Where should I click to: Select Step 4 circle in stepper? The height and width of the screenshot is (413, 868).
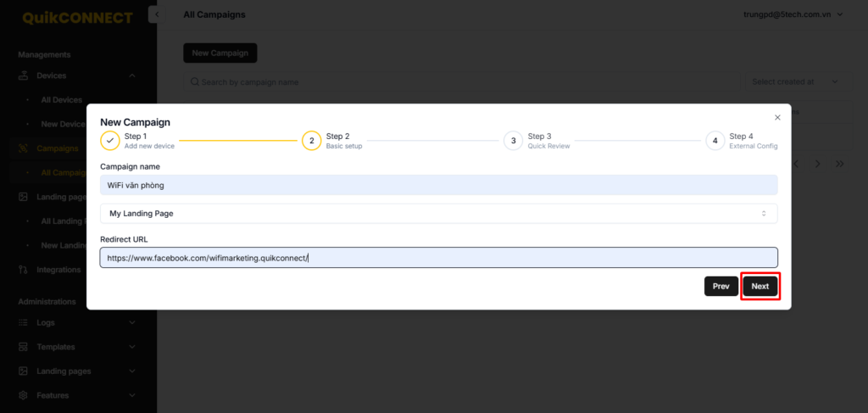[715, 141]
